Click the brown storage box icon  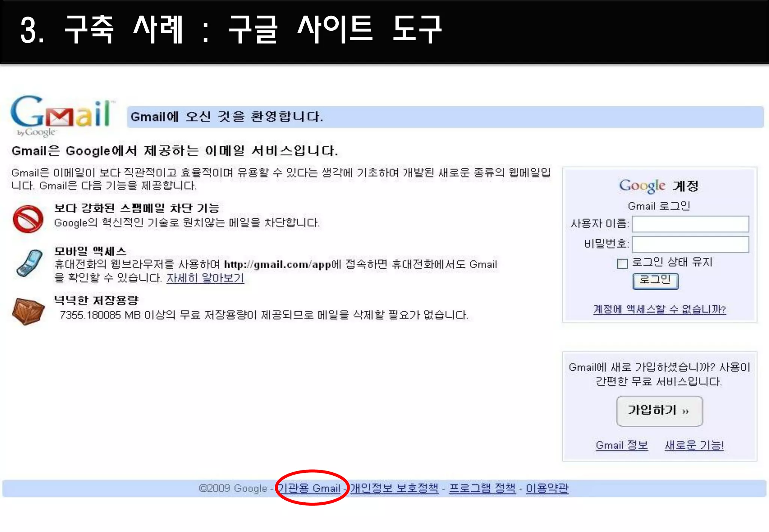[x=28, y=311]
